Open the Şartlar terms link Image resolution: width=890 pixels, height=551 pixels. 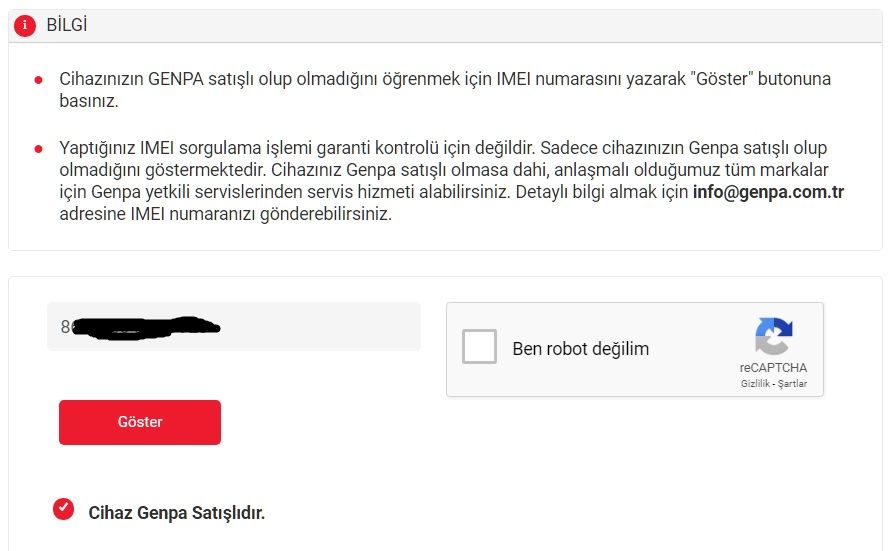792,384
